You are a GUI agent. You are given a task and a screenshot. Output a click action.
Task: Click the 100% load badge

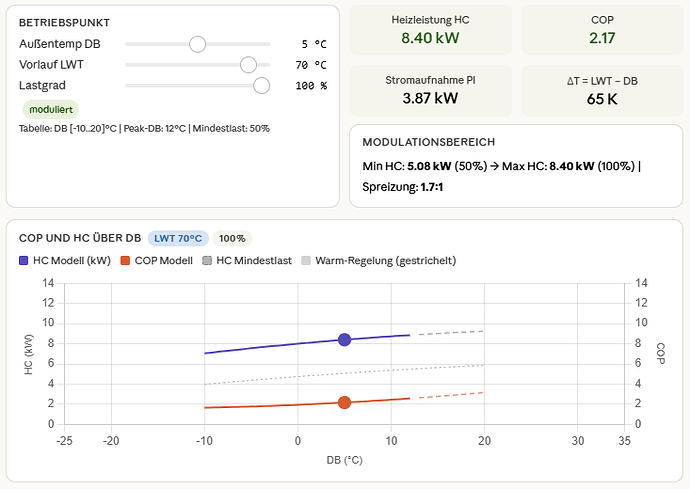232,238
